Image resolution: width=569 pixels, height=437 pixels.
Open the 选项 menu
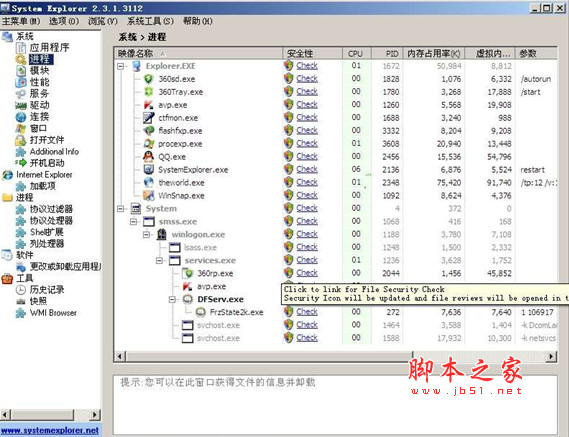point(64,21)
